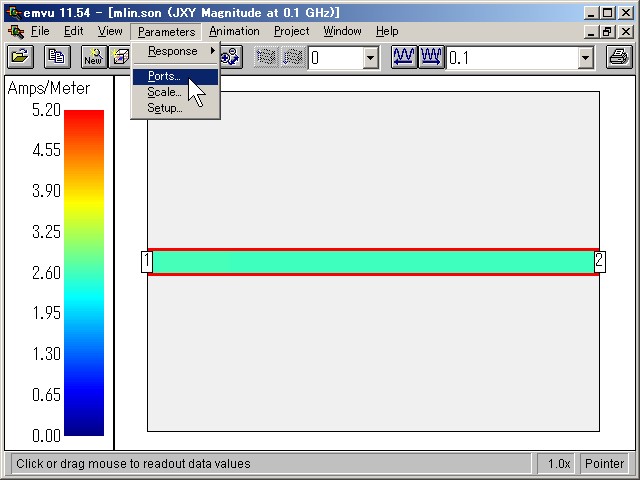Open the View menu
Viewport: 640px width, 480px height.
pyautogui.click(x=110, y=31)
